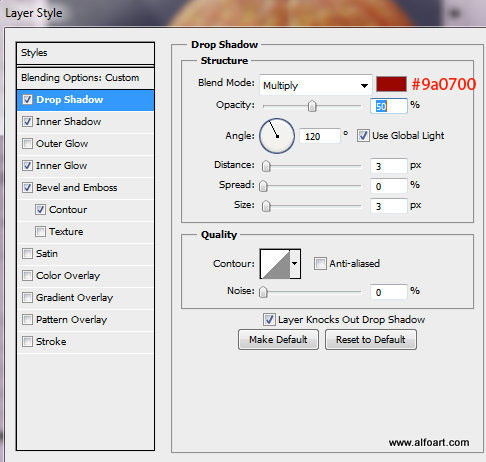486x462 pixels.
Task: Open the Contour sub-item row
Action: click(85, 210)
